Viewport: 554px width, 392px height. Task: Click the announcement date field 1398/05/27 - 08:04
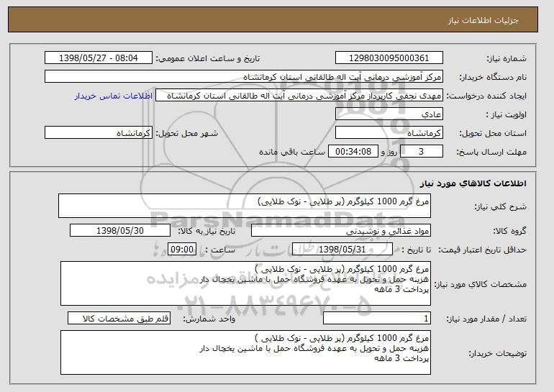pyautogui.click(x=99, y=58)
